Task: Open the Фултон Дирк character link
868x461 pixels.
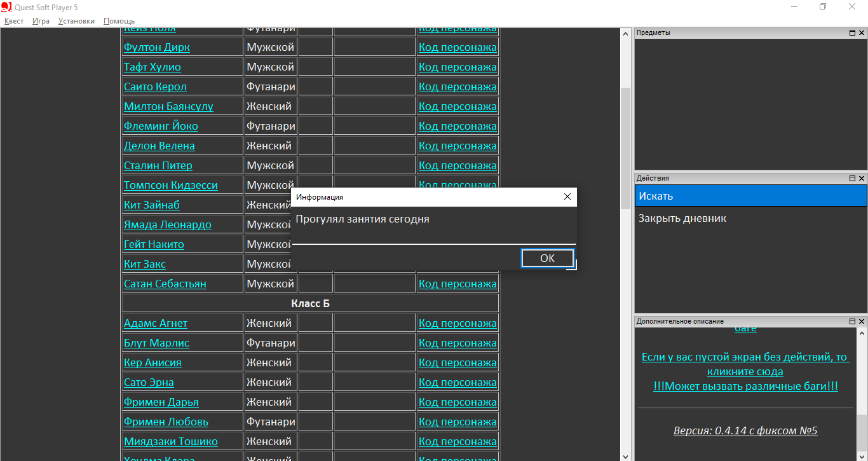Action: click(x=157, y=48)
